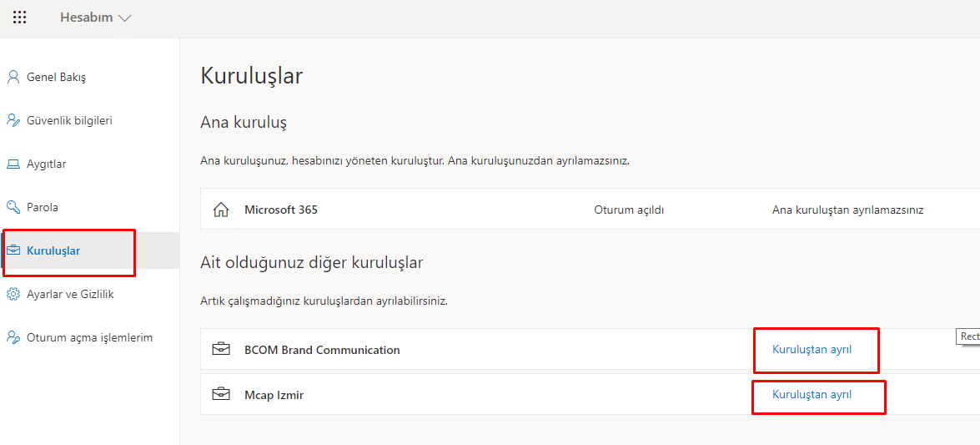
Task: Select Kuruluşlar in the sidebar
Action: [53, 251]
